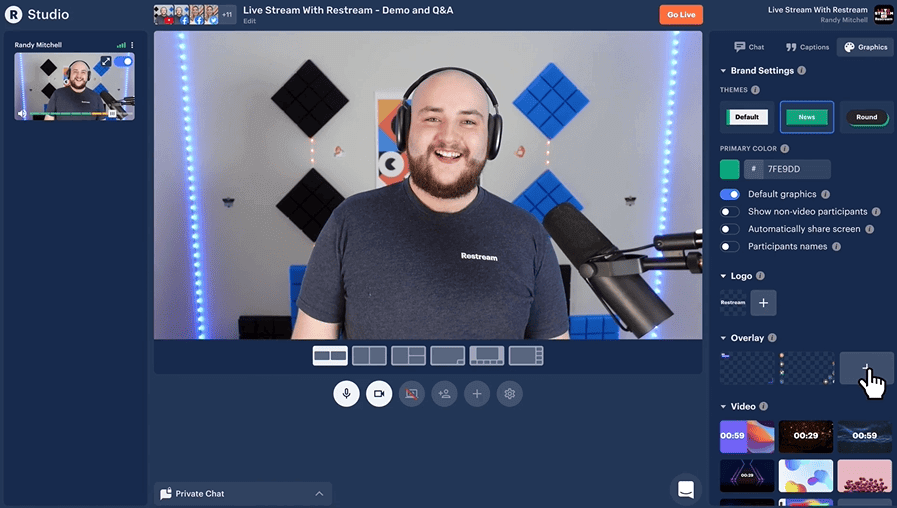Invite a guest with the add-person icon
This screenshot has width=897, height=508.
pyautogui.click(x=444, y=394)
